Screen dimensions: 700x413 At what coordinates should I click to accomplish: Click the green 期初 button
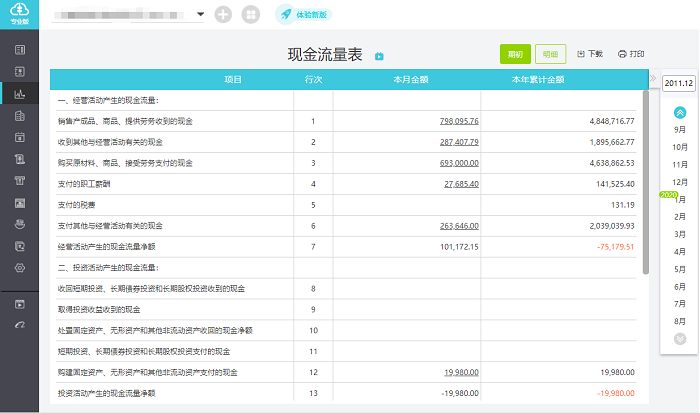[515, 54]
